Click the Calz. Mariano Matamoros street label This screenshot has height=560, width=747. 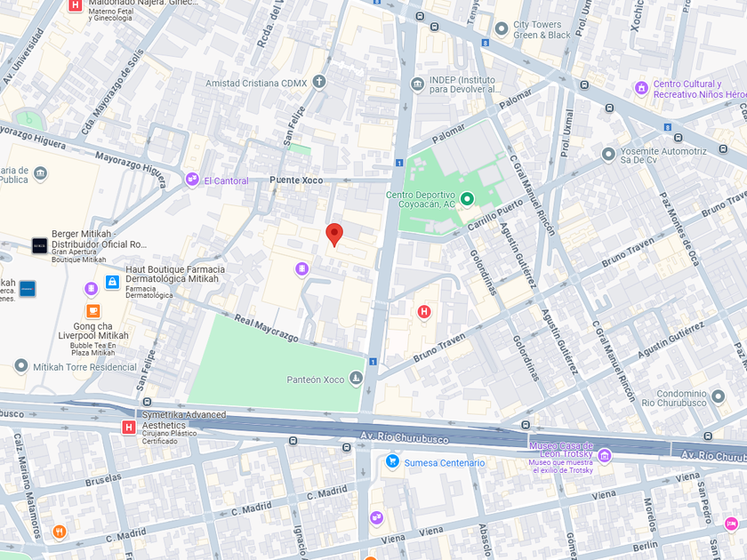point(28,485)
